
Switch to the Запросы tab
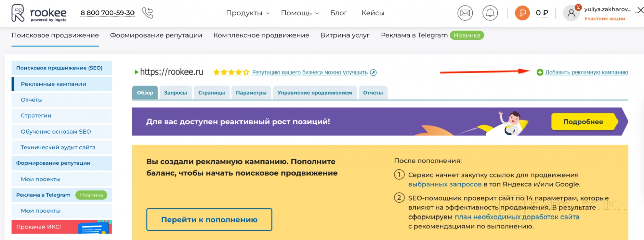click(x=175, y=93)
